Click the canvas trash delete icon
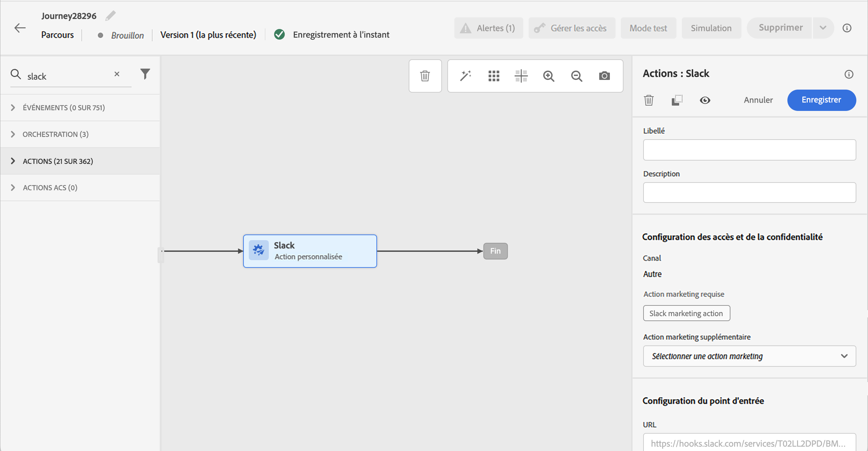 tap(425, 76)
